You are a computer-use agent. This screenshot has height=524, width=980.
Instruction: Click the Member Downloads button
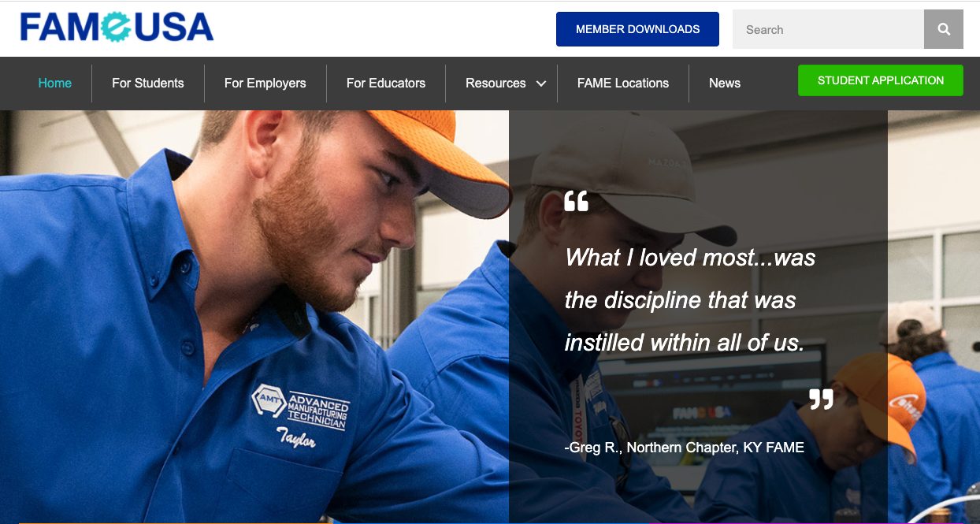click(x=637, y=29)
